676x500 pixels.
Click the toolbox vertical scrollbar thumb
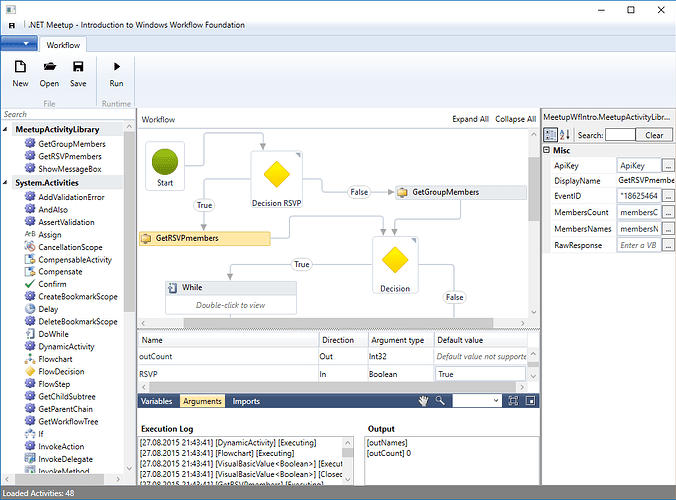point(129,222)
